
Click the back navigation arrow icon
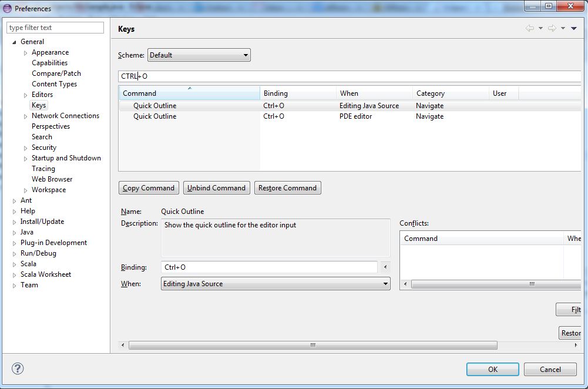529,28
